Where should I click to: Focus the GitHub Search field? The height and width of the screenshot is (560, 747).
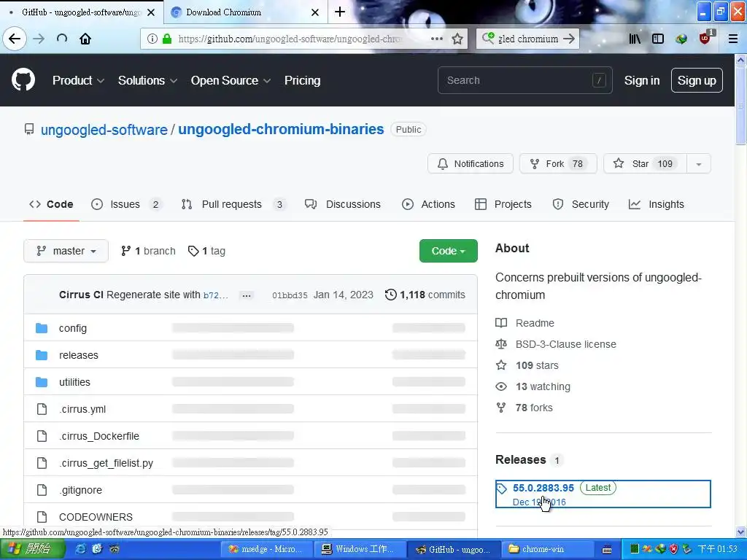click(x=525, y=80)
